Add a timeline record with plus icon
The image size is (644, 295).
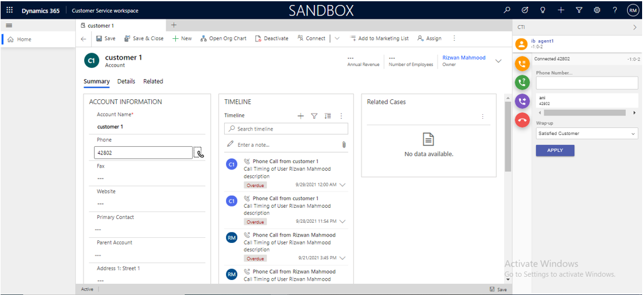click(301, 116)
